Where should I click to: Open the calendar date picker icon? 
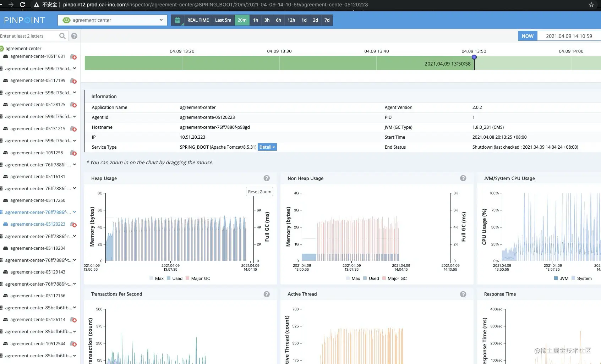(177, 20)
